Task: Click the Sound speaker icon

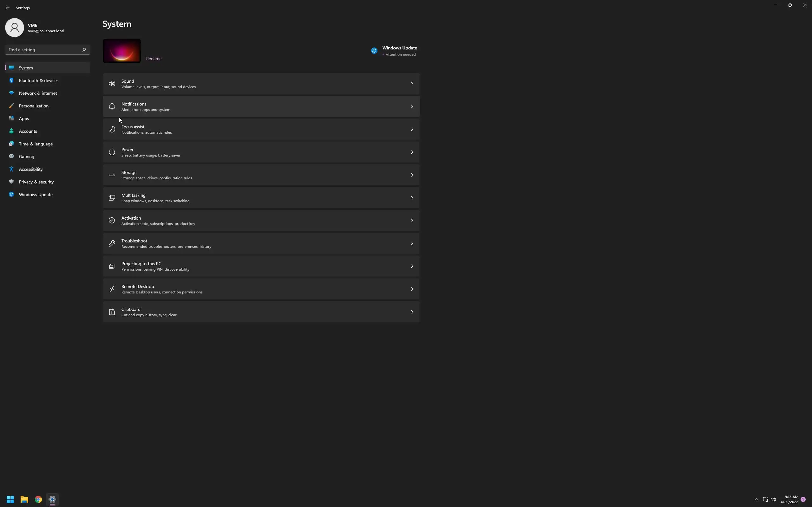Action: click(112, 84)
